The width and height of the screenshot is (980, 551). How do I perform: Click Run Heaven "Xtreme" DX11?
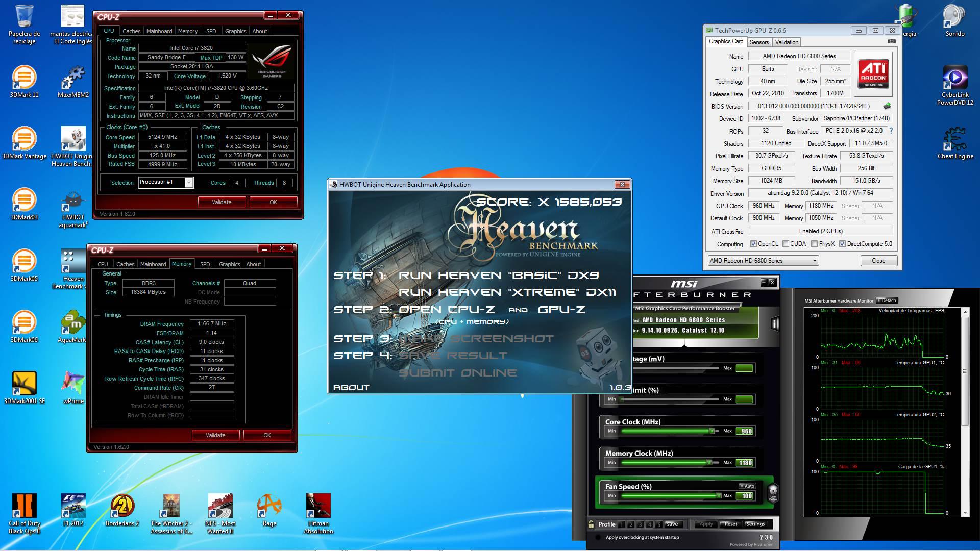(507, 292)
